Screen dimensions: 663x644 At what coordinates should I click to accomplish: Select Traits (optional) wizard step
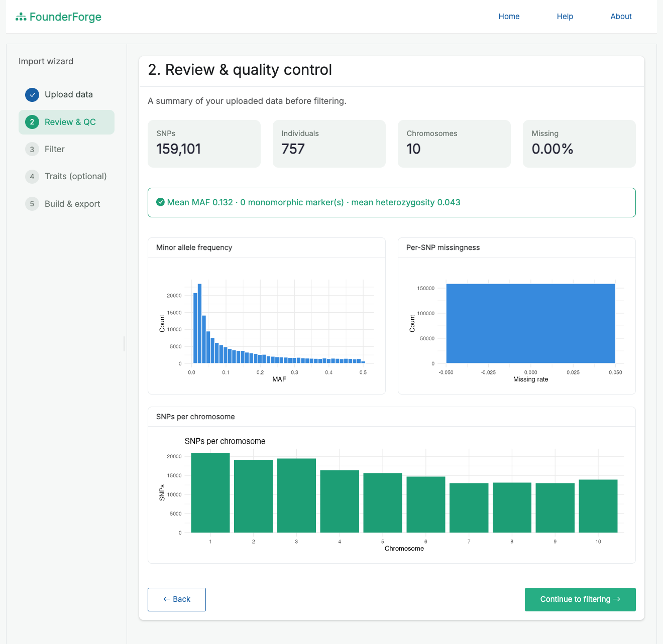point(66,176)
